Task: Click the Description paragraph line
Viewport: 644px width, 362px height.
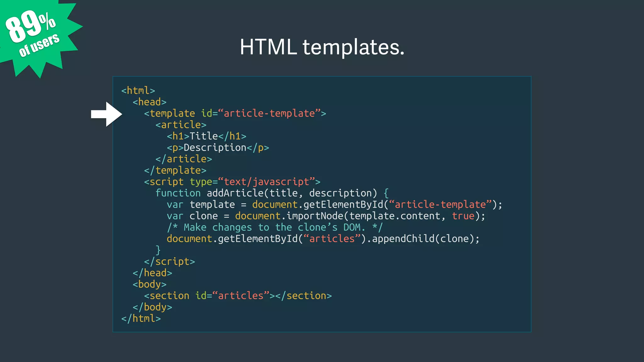Action: pos(218,148)
